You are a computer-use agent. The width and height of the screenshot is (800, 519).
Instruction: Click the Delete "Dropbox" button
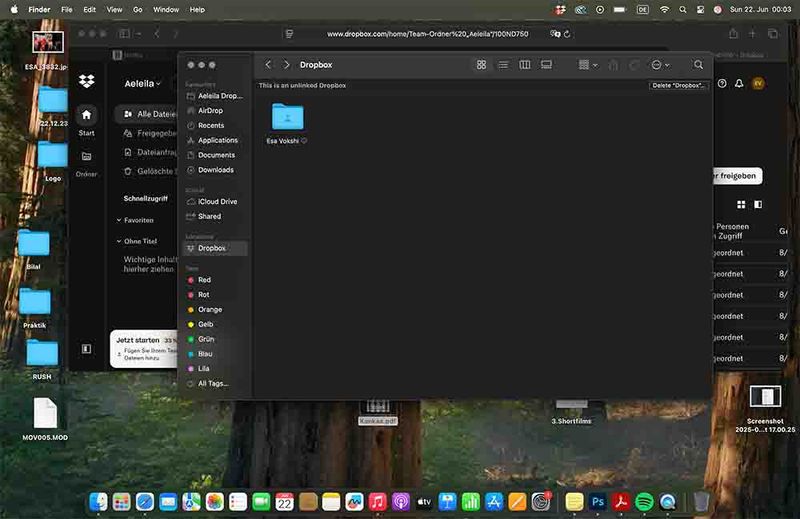coord(679,86)
